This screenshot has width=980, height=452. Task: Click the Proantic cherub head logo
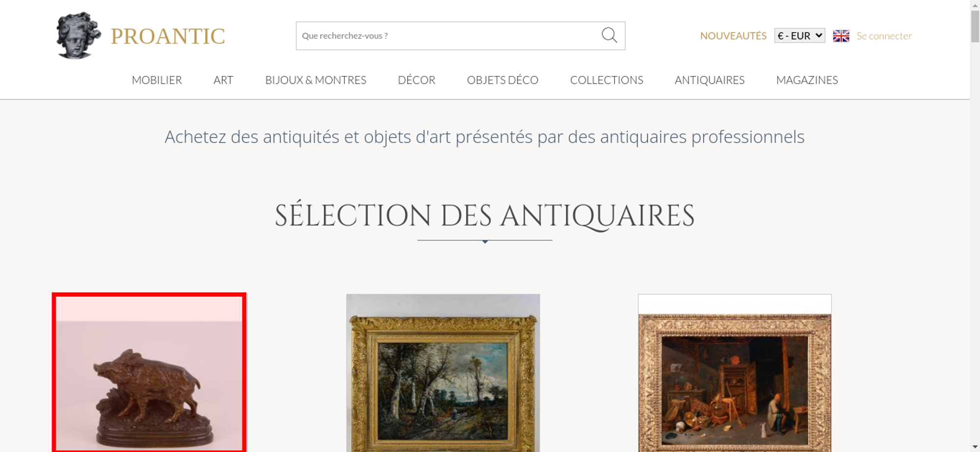pos(78,35)
